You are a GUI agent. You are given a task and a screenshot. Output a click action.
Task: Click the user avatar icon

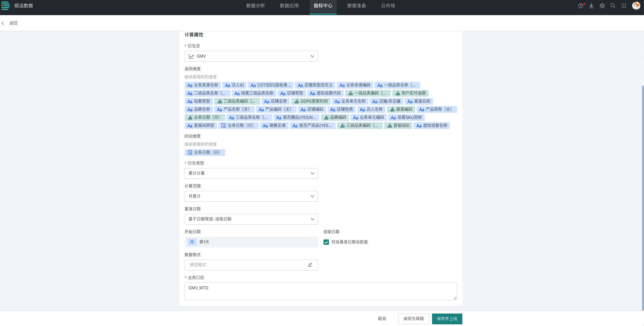pyautogui.click(x=636, y=6)
